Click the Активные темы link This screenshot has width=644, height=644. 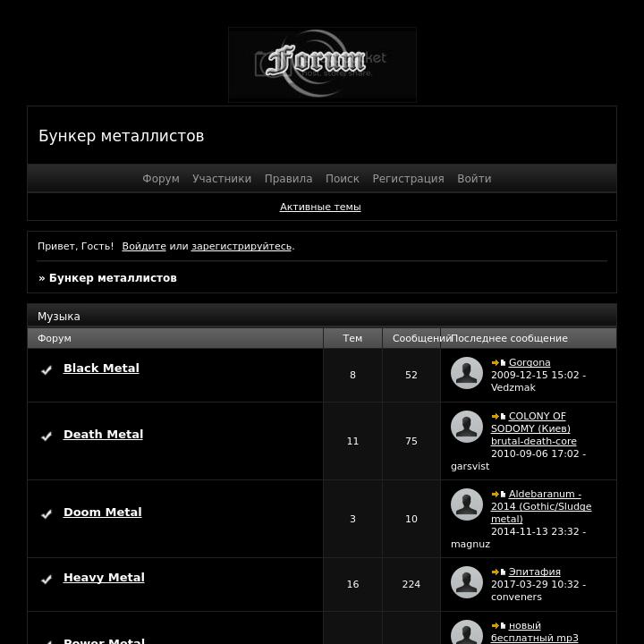(320, 207)
